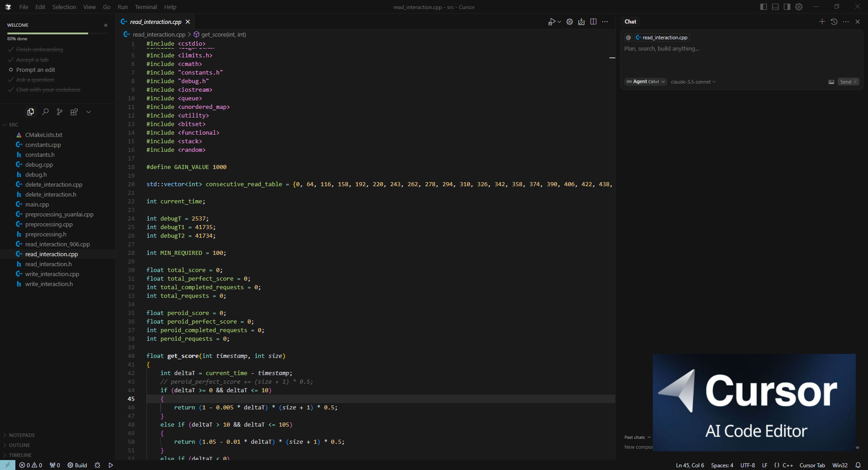Expand additional sidebar views chevron
868x470 pixels.
tap(89, 112)
